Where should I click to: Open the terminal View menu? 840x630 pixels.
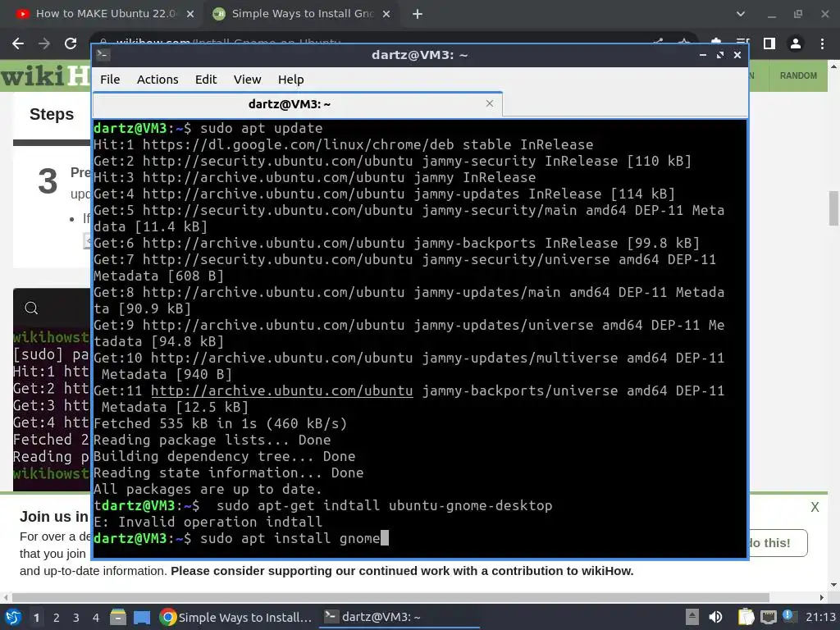(247, 80)
